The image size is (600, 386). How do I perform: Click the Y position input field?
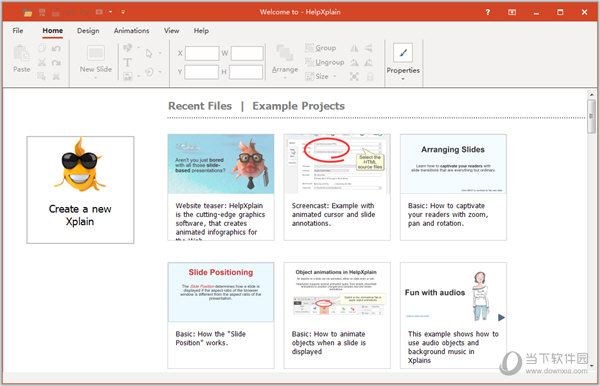(x=202, y=72)
